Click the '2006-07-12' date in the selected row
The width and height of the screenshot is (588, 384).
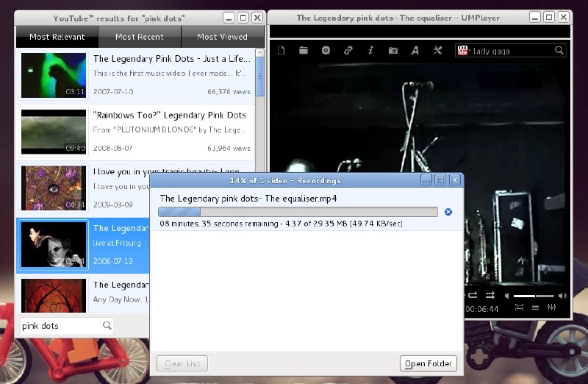point(113,261)
